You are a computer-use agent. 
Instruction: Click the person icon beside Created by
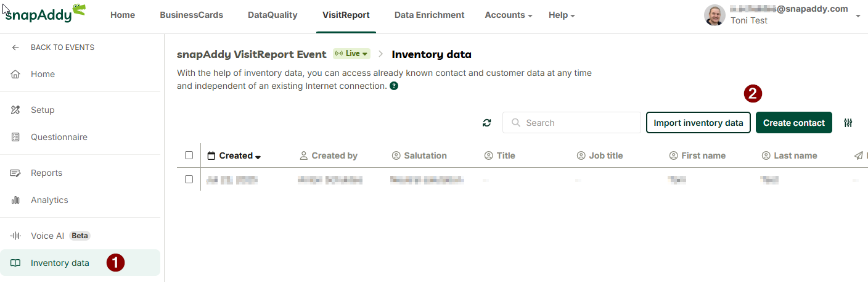click(x=304, y=156)
